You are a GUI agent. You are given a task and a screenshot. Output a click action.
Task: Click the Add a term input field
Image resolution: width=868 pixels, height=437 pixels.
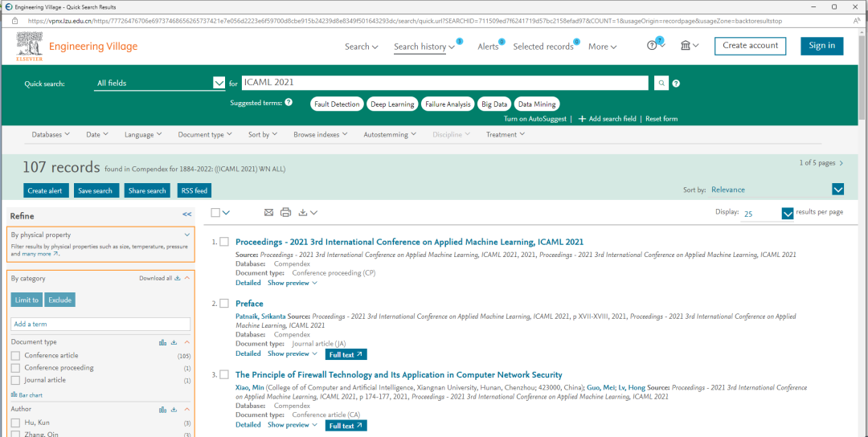(x=100, y=325)
